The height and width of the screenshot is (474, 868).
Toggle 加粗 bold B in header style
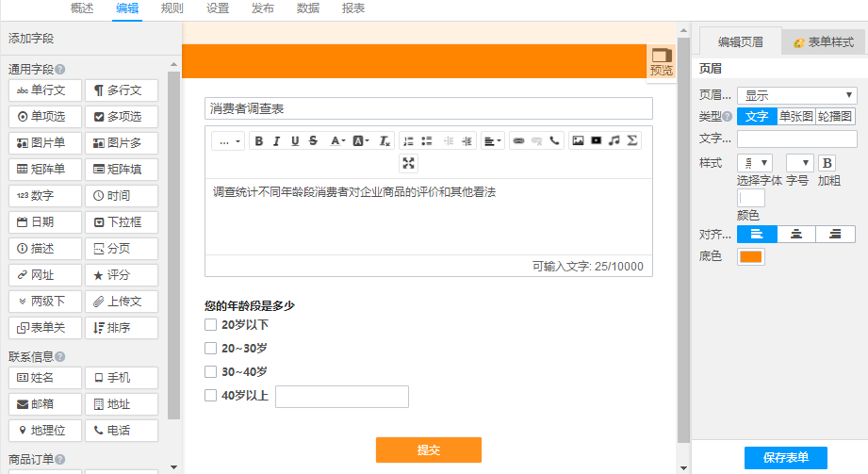[x=827, y=163]
